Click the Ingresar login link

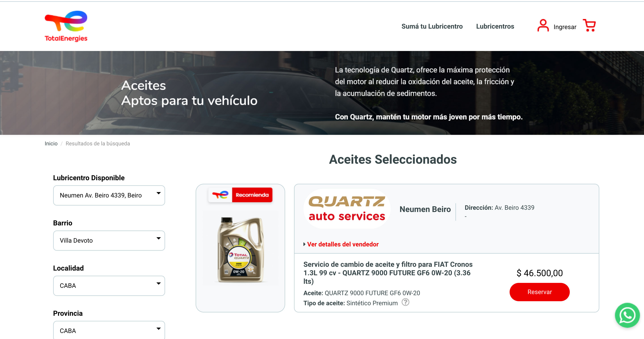tap(565, 27)
